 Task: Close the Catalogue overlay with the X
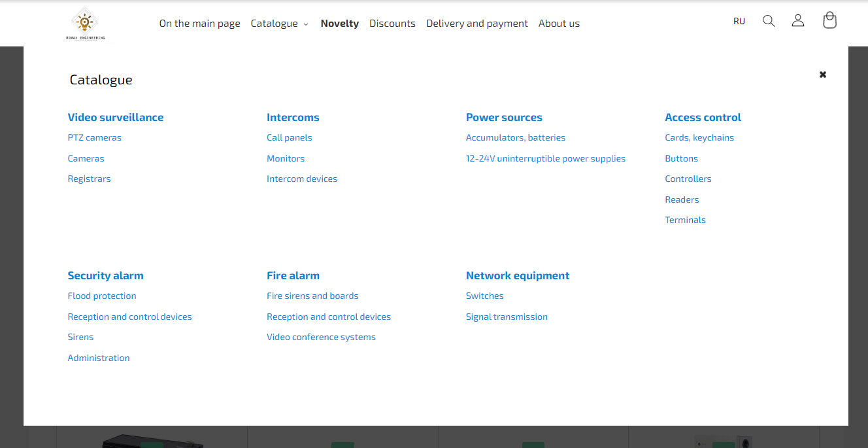823,75
